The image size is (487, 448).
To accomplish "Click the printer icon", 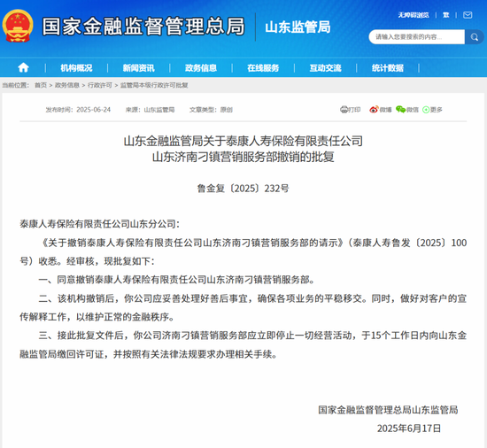I will click(344, 109).
